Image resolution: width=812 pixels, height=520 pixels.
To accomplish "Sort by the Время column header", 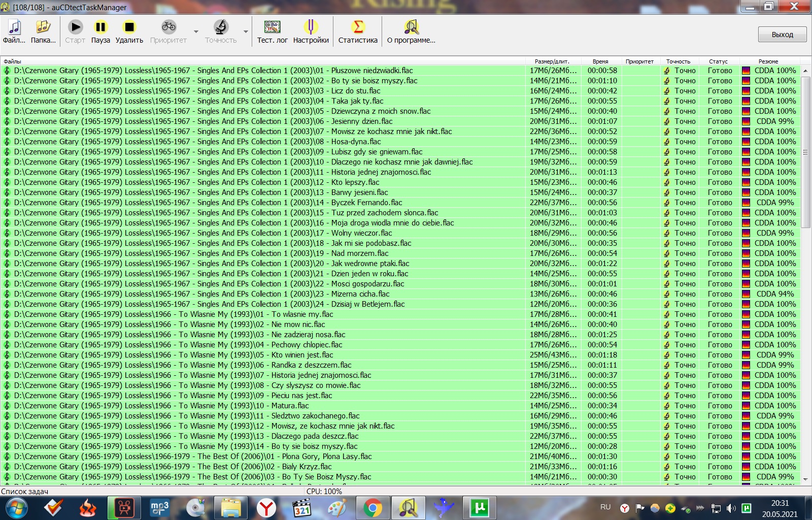I will click(600, 61).
